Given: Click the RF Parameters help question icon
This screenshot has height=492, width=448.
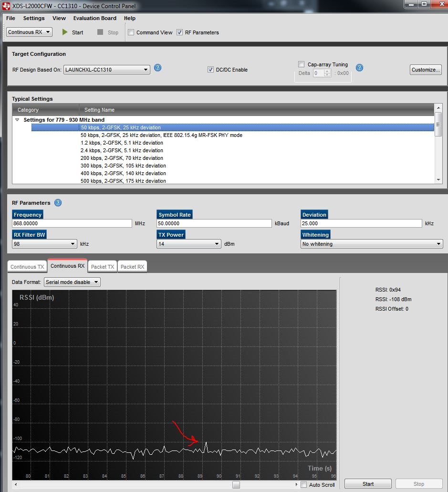Looking at the screenshot, I should pyautogui.click(x=58, y=203).
